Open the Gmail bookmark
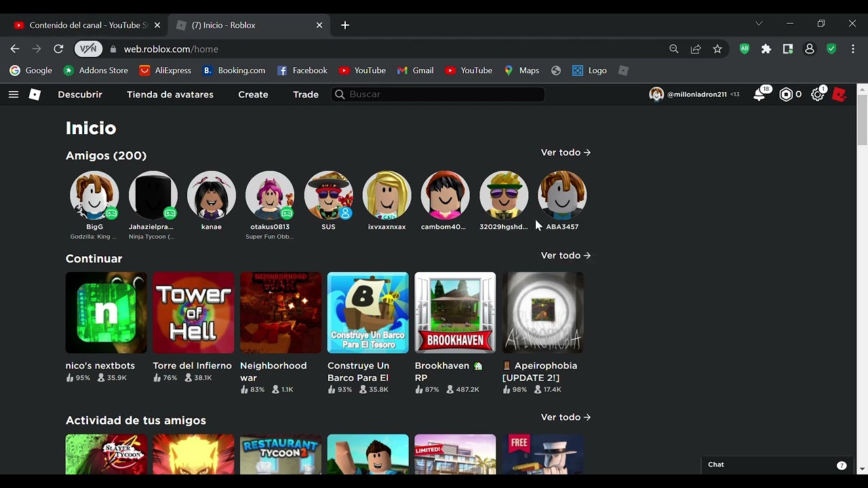The width and height of the screenshot is (868, 488). (416, 70)
